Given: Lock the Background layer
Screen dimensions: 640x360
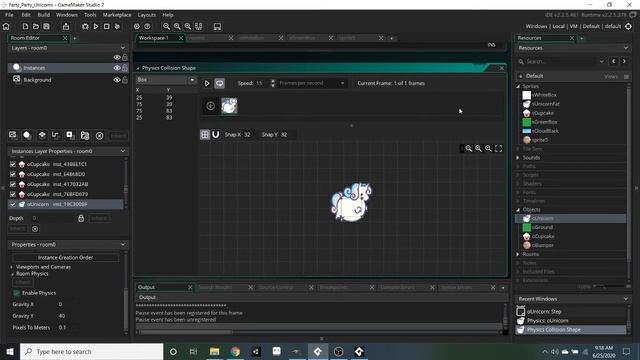Looking at the screenshot, I should (125, 80).
